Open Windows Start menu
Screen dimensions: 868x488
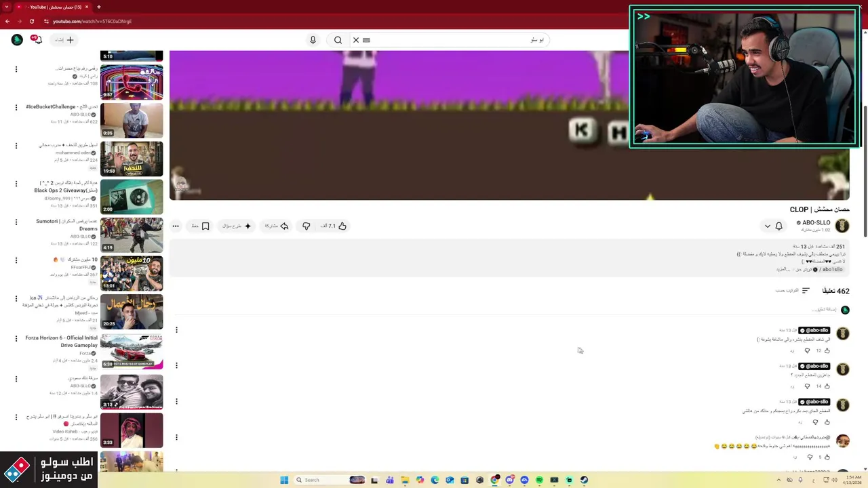pyautogui.click(x=284, y=480)
